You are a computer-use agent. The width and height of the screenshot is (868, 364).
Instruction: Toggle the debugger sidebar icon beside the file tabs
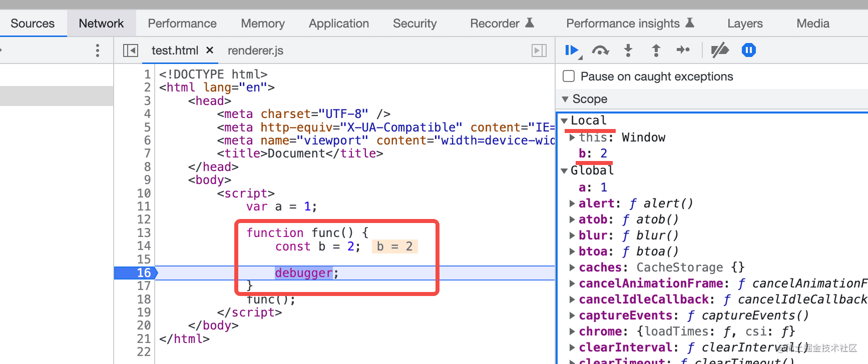click(x=539, y=50)
